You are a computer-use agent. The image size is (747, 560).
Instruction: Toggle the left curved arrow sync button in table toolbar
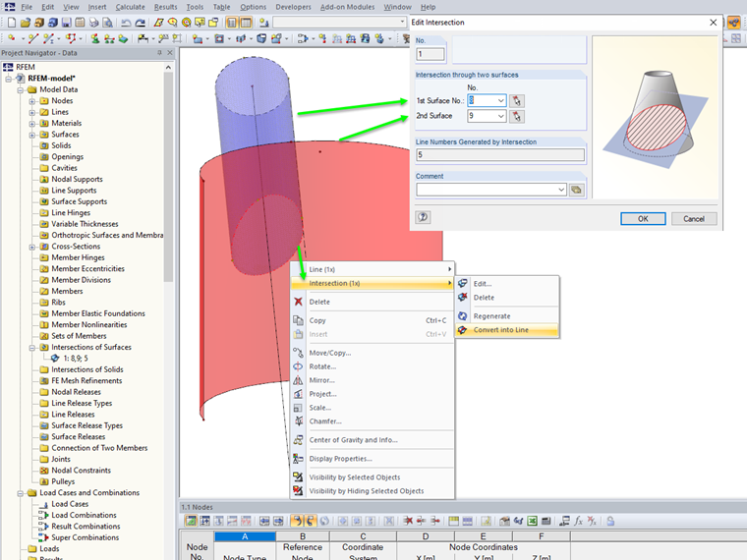pyautogui.click(x=297, y=521)
